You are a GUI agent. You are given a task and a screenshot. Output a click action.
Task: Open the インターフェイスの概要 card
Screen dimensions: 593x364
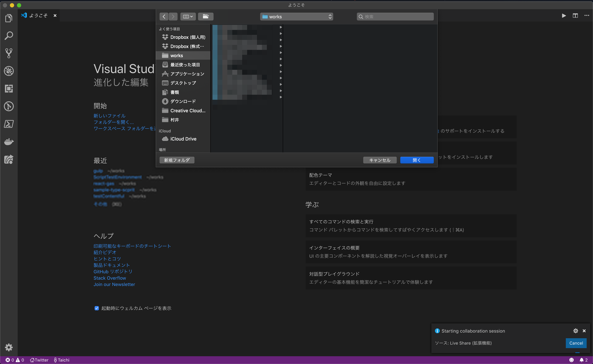[411, 252]
